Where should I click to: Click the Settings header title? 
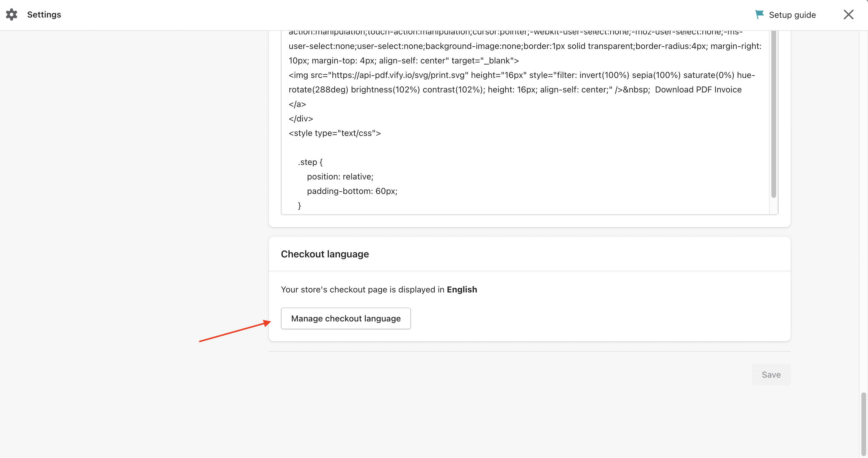tap(44, 15)
